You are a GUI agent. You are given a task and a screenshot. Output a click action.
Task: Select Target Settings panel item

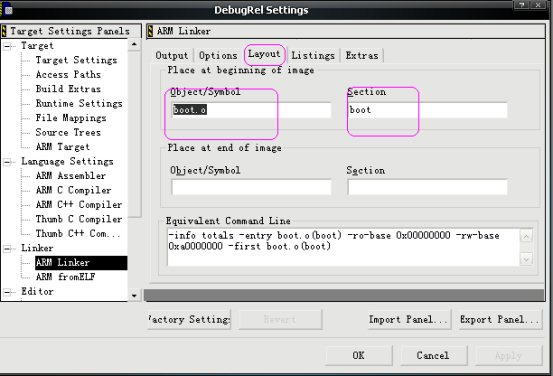click(76, 60)
